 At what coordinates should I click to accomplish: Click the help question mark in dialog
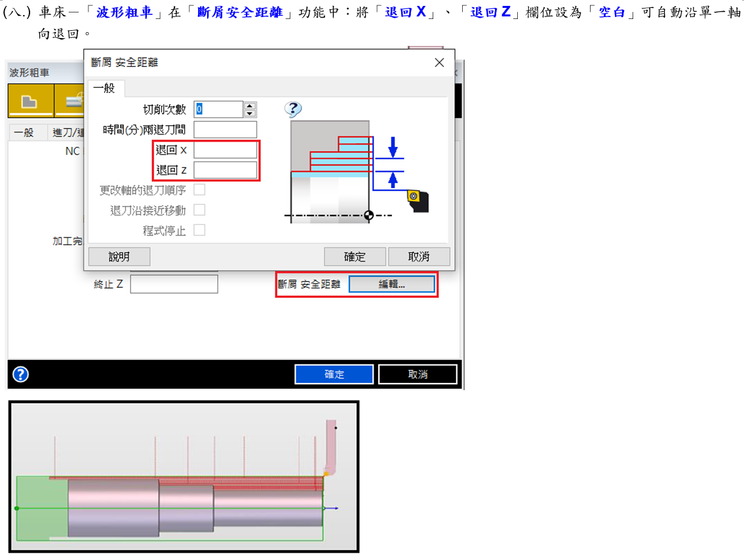point(293,110)
